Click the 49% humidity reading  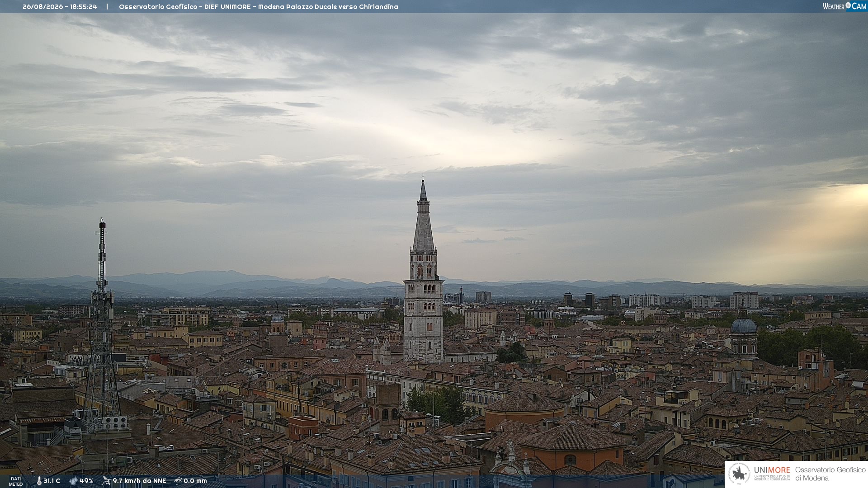coord(86,481)
